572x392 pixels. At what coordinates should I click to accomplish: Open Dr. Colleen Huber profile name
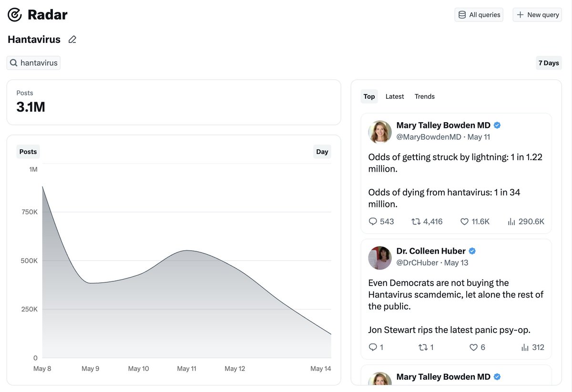point(431,251)
